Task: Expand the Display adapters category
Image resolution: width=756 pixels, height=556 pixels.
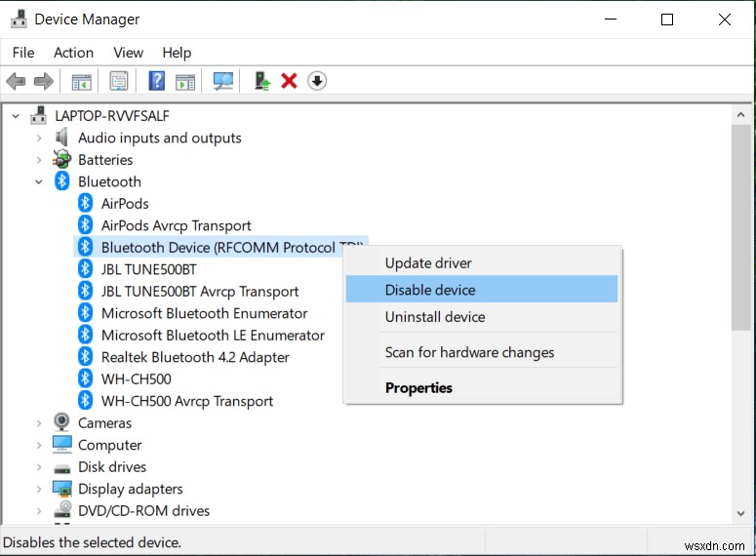Action: (x=39, y=489)
